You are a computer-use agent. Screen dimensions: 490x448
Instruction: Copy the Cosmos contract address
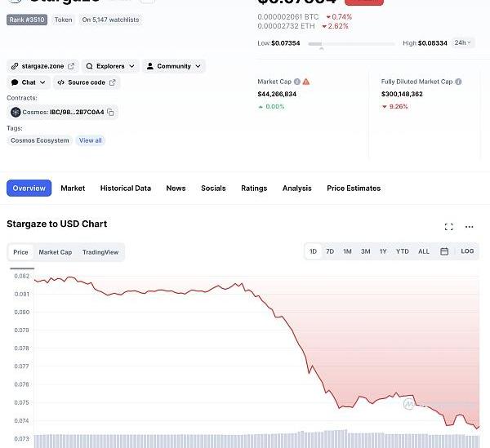coord(111,112)
